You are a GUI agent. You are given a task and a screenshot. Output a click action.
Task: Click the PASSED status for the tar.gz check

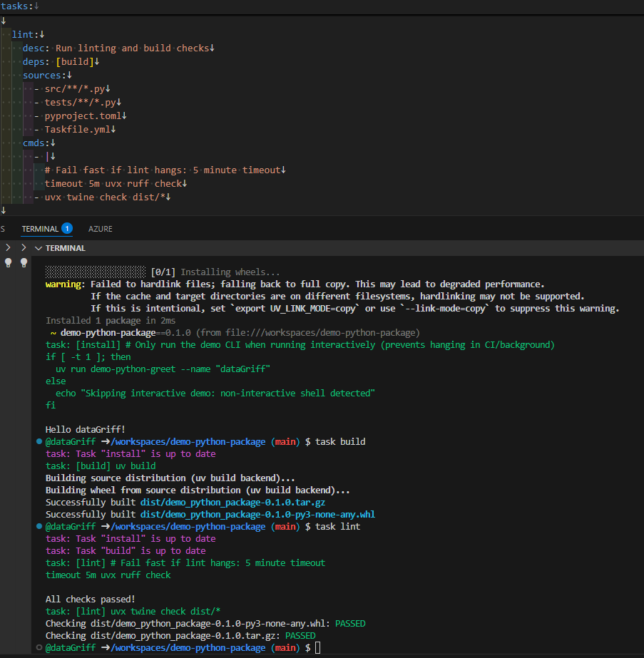coord(300,635)
